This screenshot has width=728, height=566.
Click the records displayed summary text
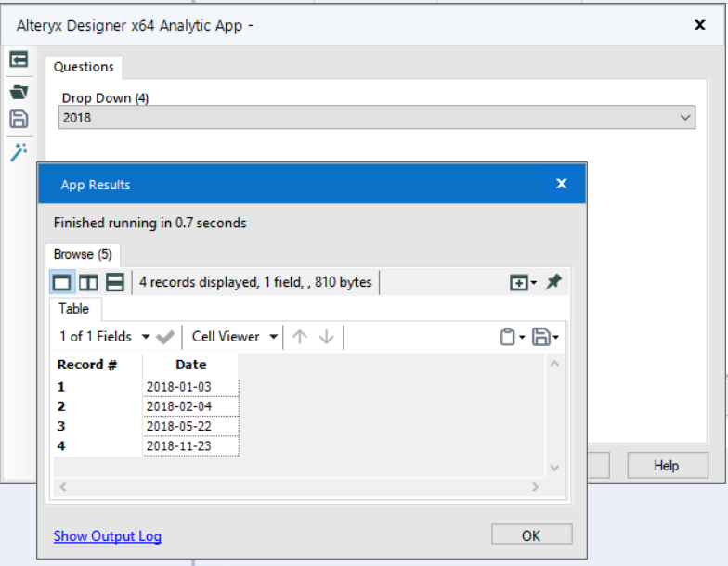coord(255,282)
